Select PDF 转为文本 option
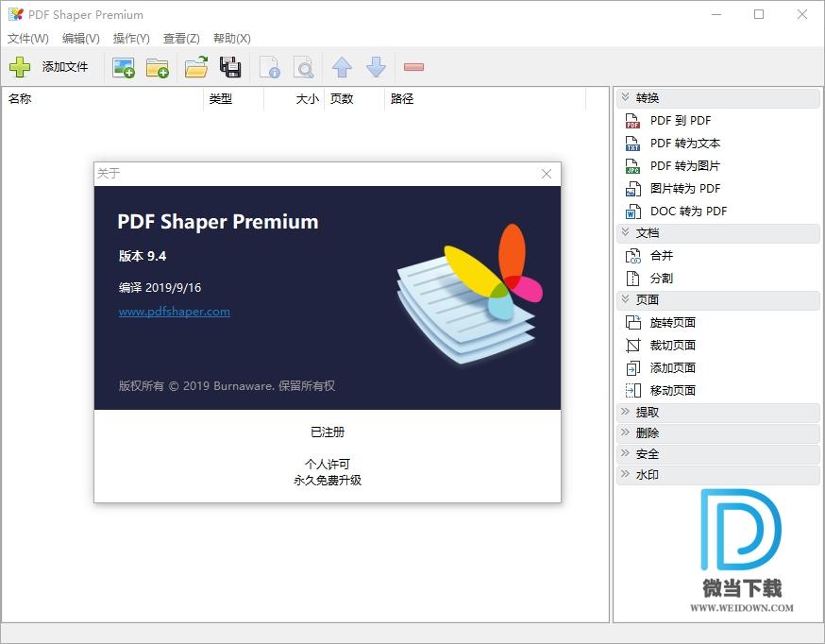Viewport: 825px width, 644px height. tap(684, 144)
